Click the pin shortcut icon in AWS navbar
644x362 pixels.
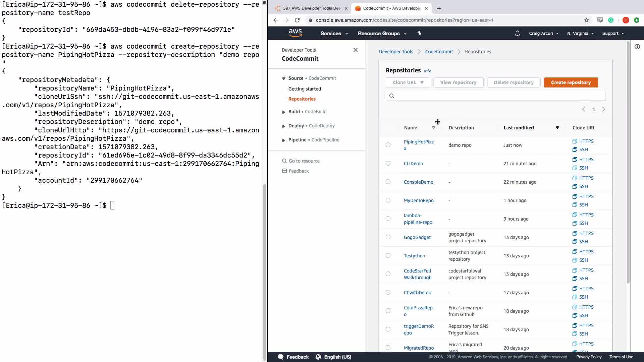pos(419,33)
